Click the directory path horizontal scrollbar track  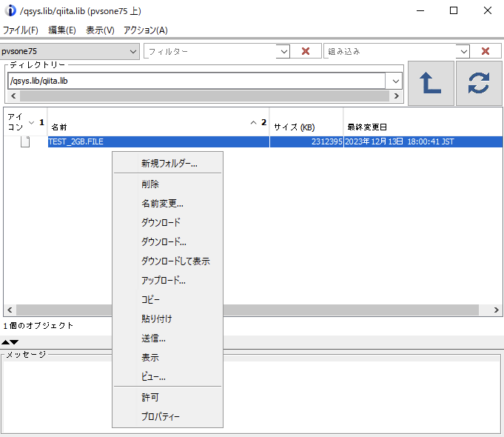(205, 96)
